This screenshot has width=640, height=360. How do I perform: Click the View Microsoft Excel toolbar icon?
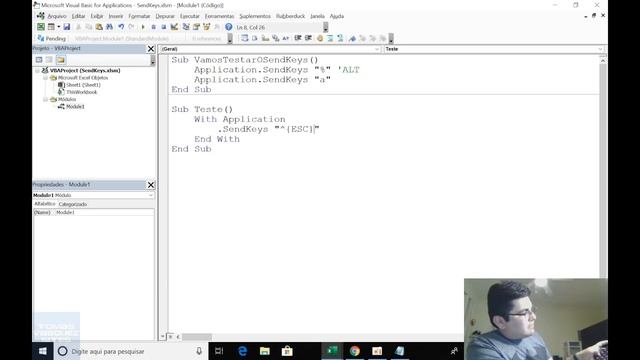tap(41, 27)
